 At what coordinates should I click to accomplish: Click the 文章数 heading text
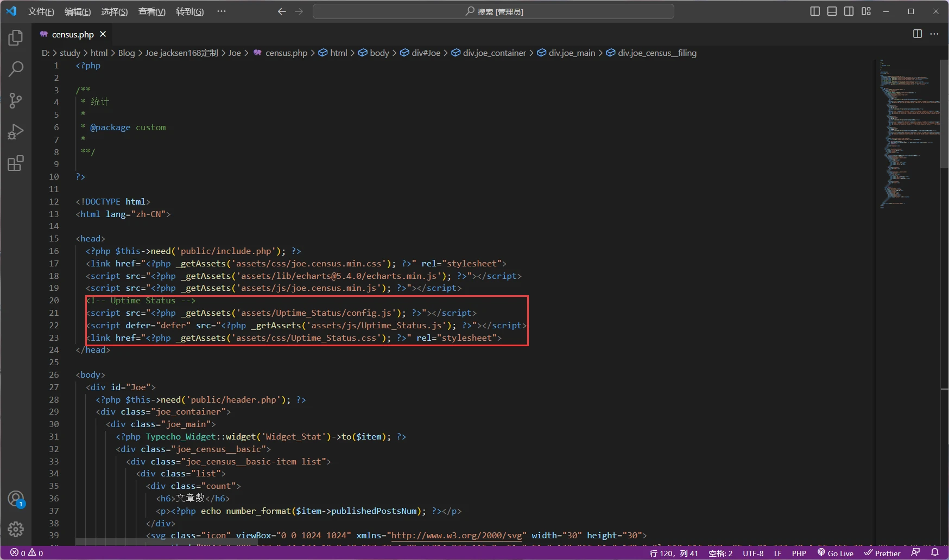(x=190, y=498)
